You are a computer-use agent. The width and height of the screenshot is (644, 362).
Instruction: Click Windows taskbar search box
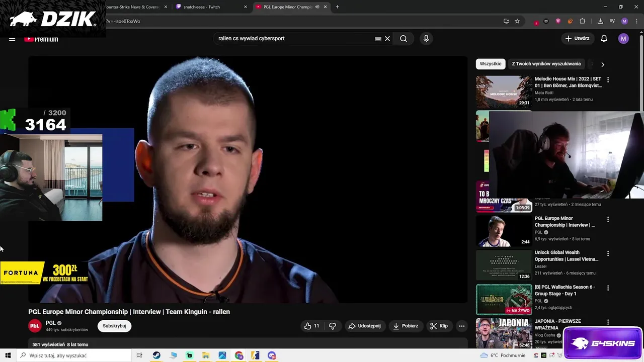[73, 355]
